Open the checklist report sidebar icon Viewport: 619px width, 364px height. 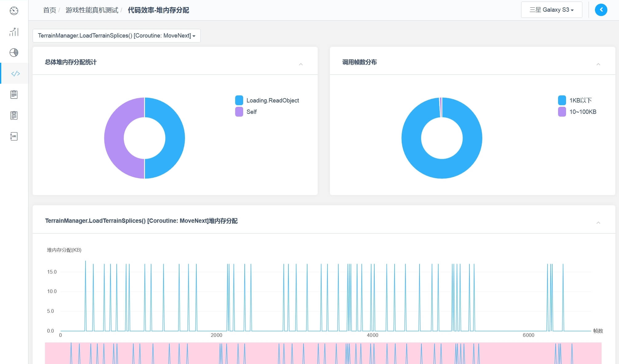[x=14, y=115]
